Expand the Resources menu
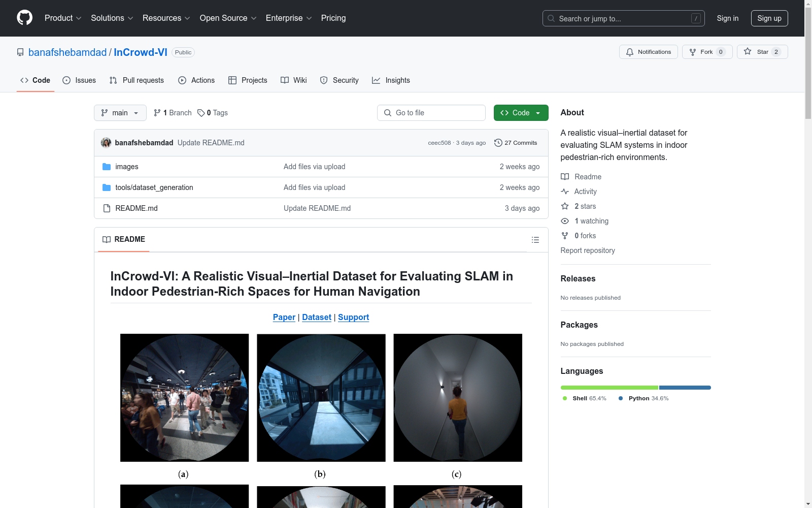The width and height of the screenshot is (812, 508). coord(166,18)
